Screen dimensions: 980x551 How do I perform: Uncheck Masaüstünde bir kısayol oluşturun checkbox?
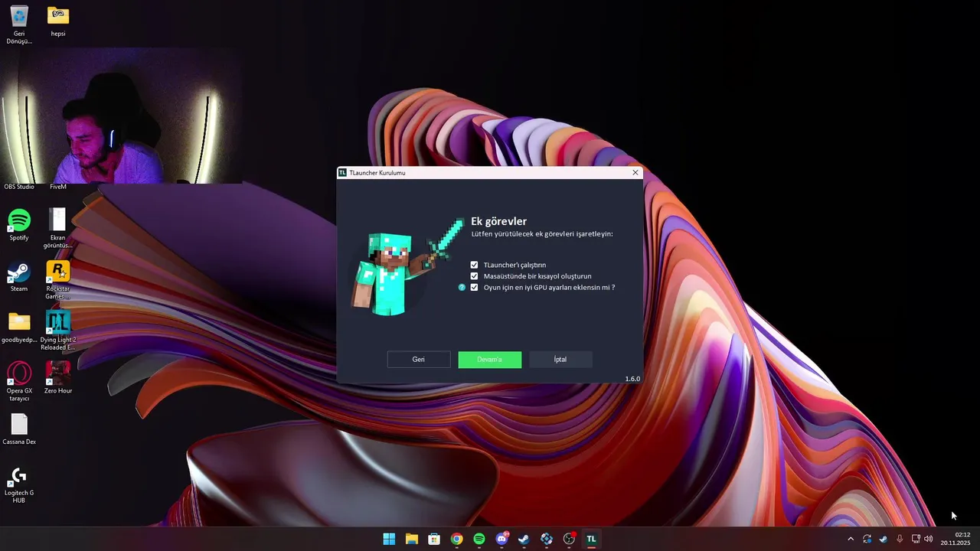474,276
